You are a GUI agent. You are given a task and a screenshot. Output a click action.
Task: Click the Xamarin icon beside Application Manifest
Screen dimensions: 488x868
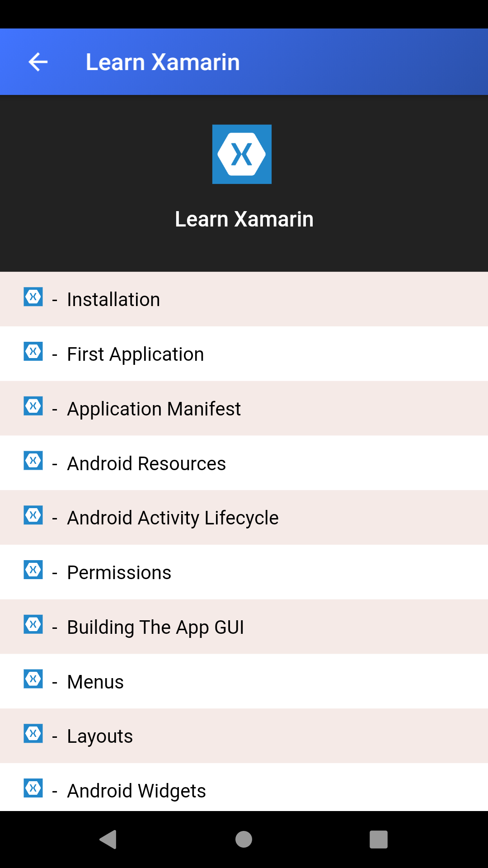(x=33, y=408)
